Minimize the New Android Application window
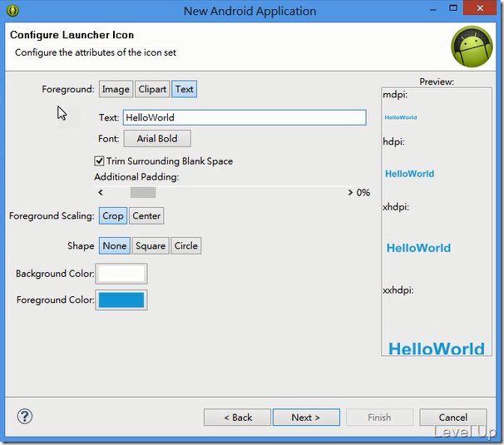This screenshot has height=445, width=504. pyautogui.click(x=433, y=10)
